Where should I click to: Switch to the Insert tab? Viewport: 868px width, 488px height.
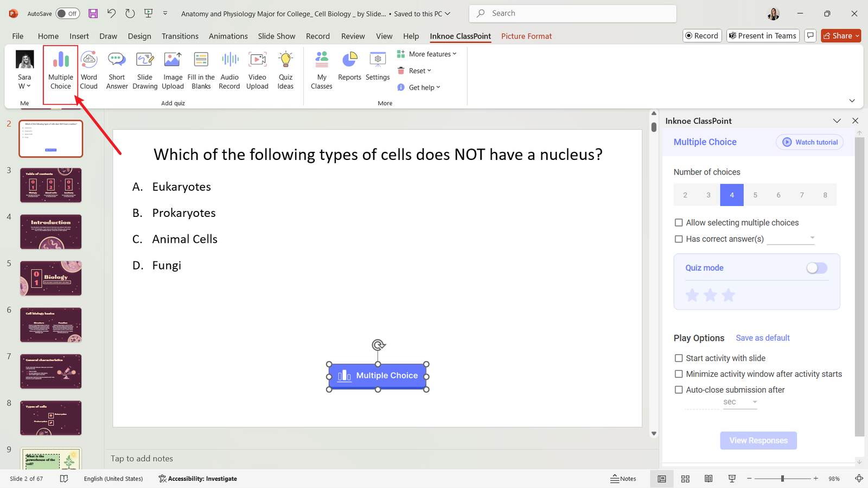tap(79, 36)
